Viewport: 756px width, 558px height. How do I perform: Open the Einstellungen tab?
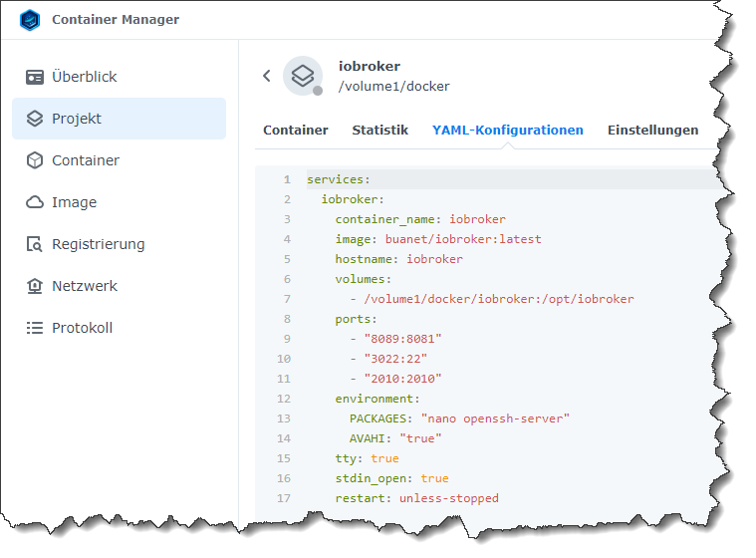click(652, 130)
